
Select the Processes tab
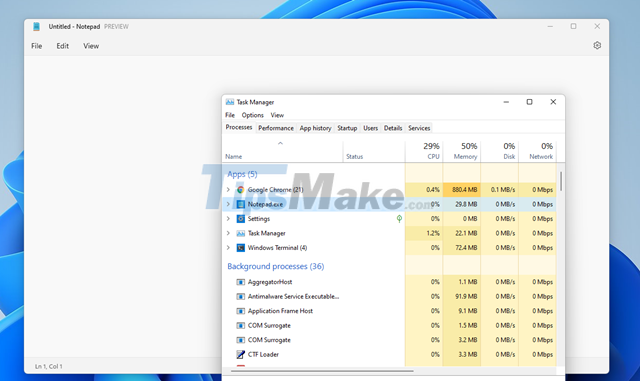[239, 127]
